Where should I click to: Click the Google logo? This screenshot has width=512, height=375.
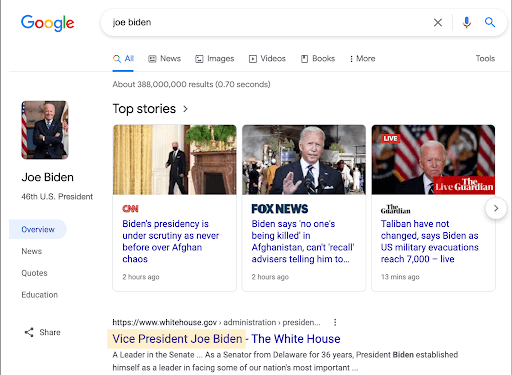(47, 23)
